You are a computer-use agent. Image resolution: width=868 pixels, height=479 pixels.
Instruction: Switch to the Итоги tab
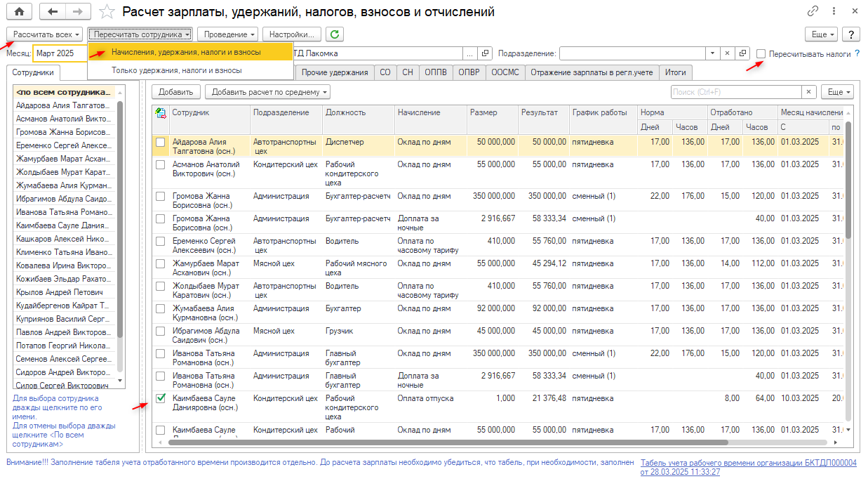(x=676, y=72)
